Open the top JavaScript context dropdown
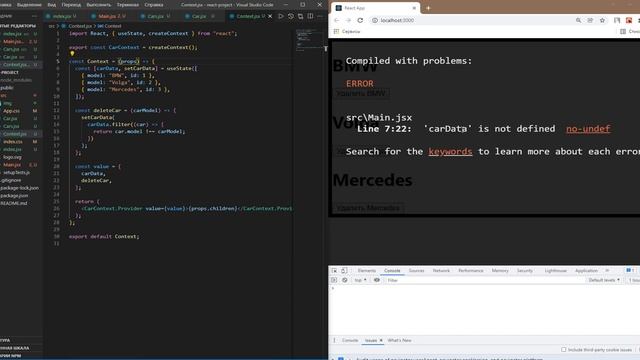Screen dimensions: 640x360 coord(360,280)
